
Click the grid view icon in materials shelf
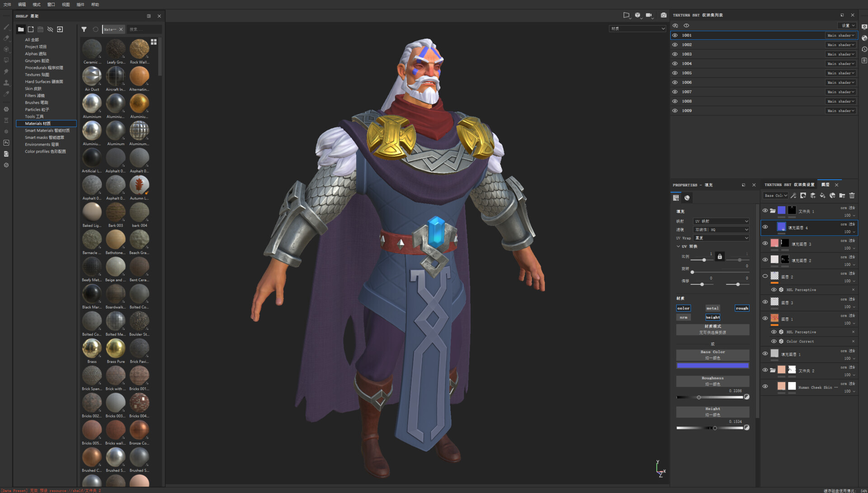[x=154, y=42]
